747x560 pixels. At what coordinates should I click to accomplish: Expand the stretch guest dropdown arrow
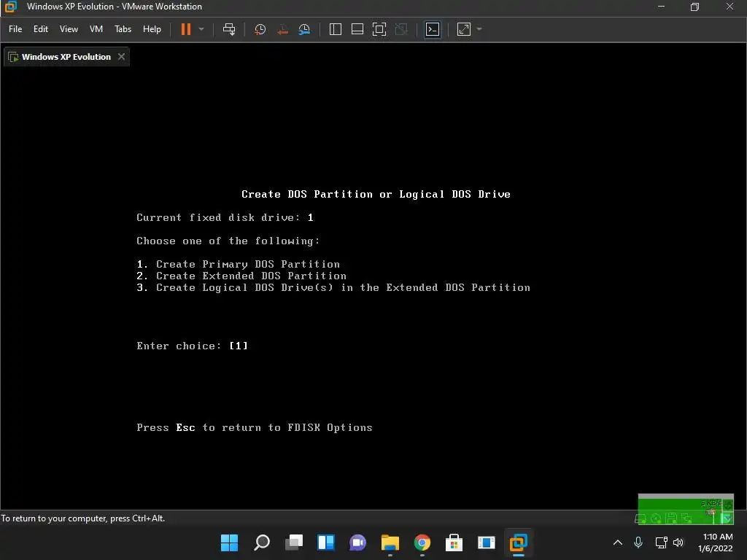click(479, 29)
